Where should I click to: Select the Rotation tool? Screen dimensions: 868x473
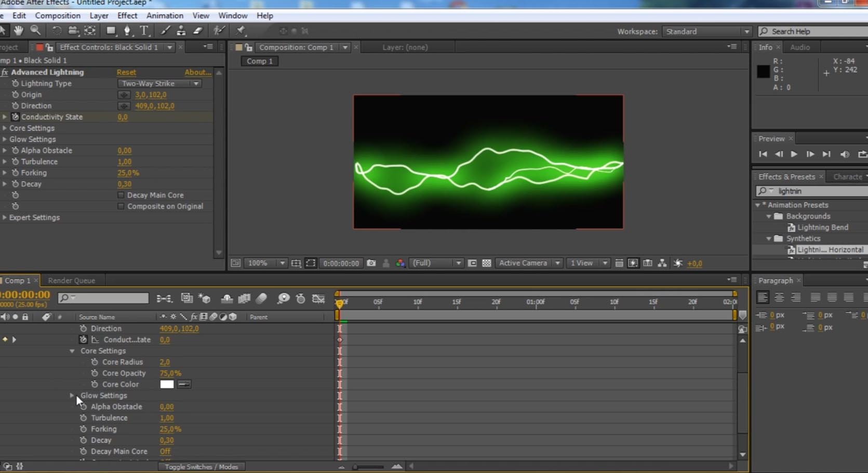[x=57, y=31]
